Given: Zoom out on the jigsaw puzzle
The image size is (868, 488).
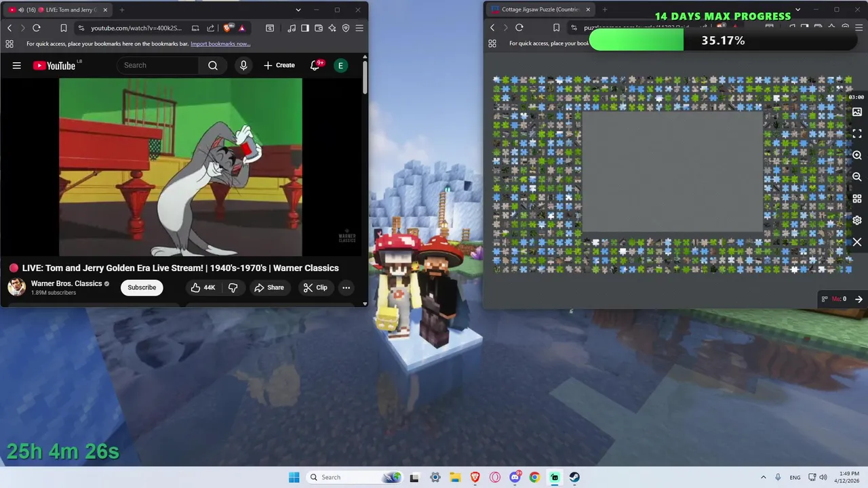Looking at the screenshot, I should pyautogui.click(x=857, y=177).
